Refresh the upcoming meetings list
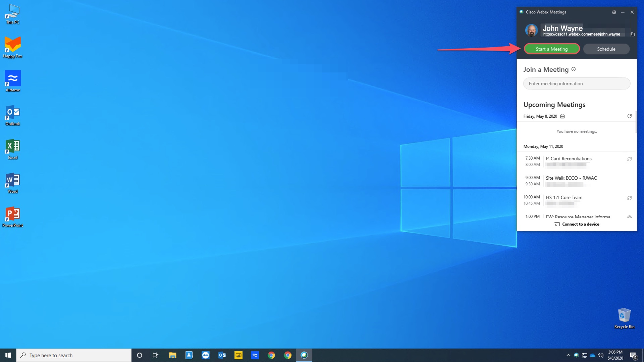The width and height of the screenshot is (644, 362). click(x=629, y=116)
